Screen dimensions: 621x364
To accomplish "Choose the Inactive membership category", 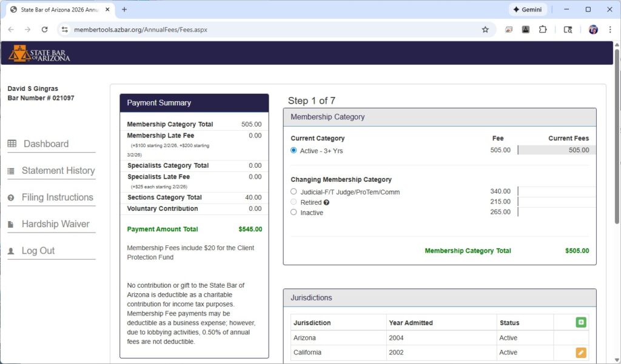I will (294, 212).
